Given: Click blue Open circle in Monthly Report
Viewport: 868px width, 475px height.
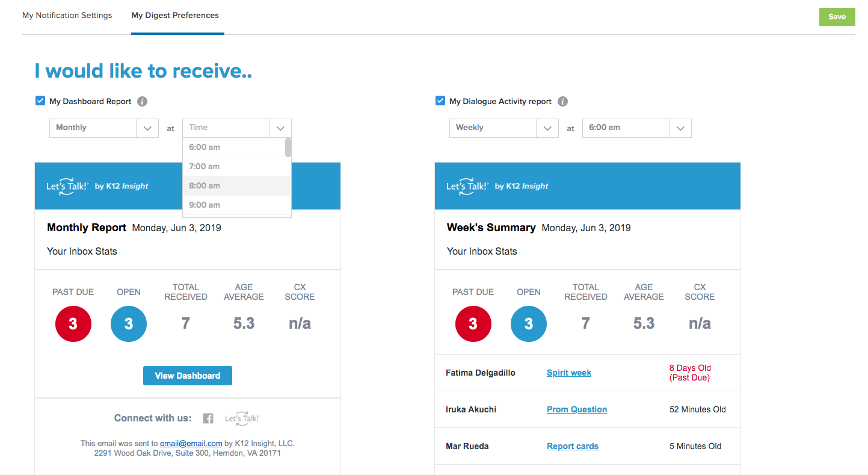Looking at the screenshot, I should (129, 324).
